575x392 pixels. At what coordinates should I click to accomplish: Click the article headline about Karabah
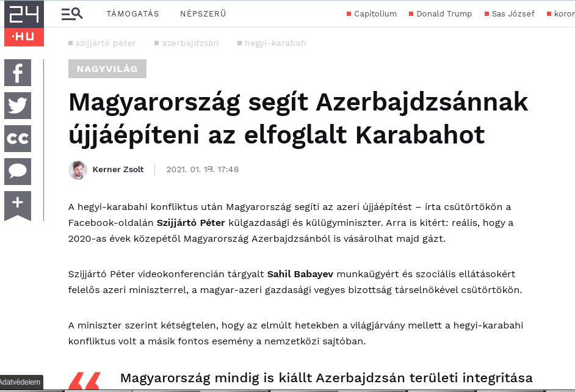298,118
